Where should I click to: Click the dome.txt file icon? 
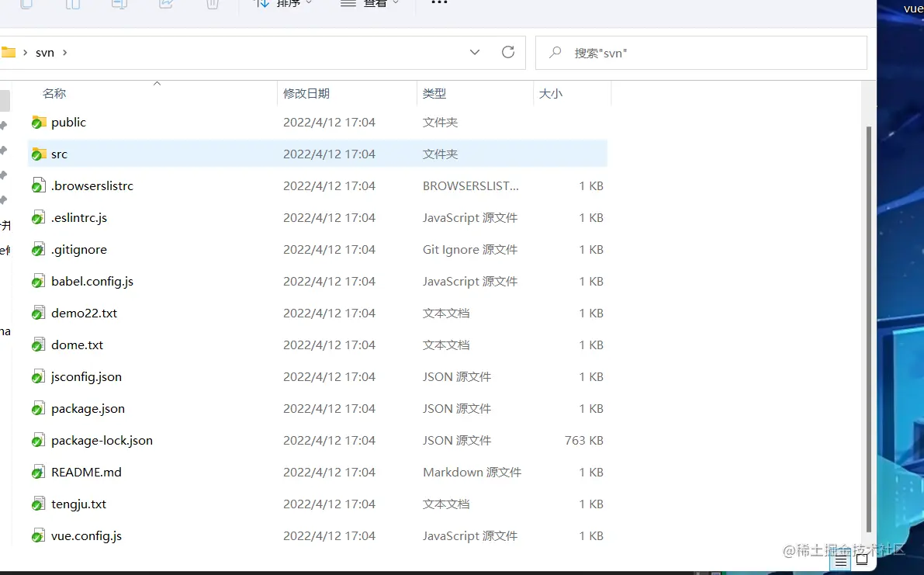point(38,345)
